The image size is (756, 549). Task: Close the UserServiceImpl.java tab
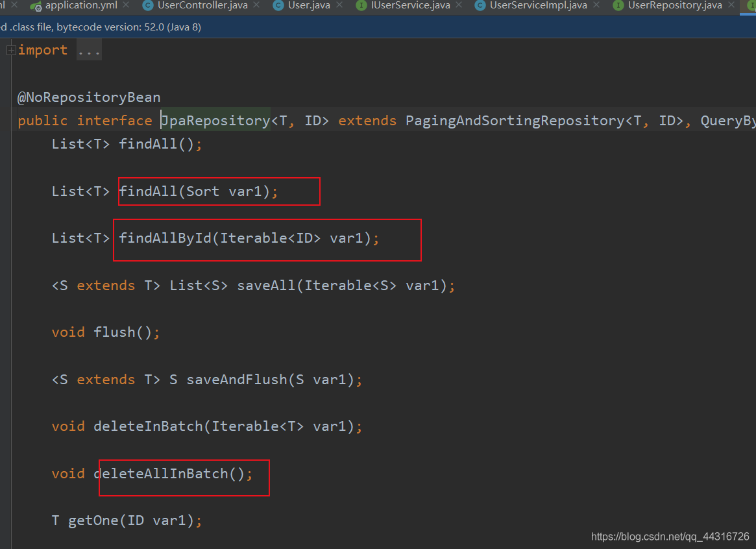tap(596, 5)
